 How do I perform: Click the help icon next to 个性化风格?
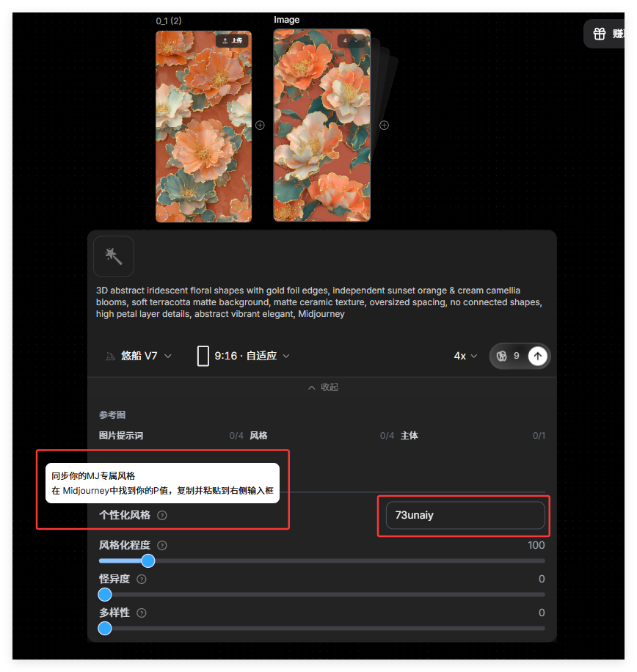[x=162, y=515]
